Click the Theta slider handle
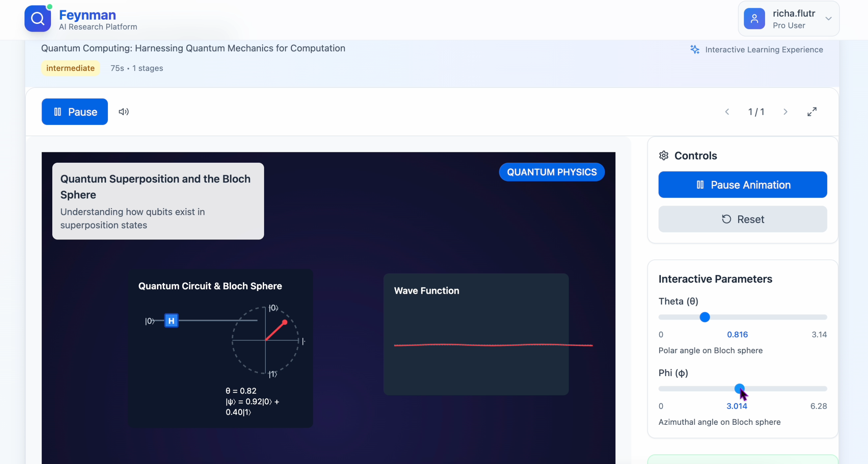 pyautogui.click(x=705, y=317)
